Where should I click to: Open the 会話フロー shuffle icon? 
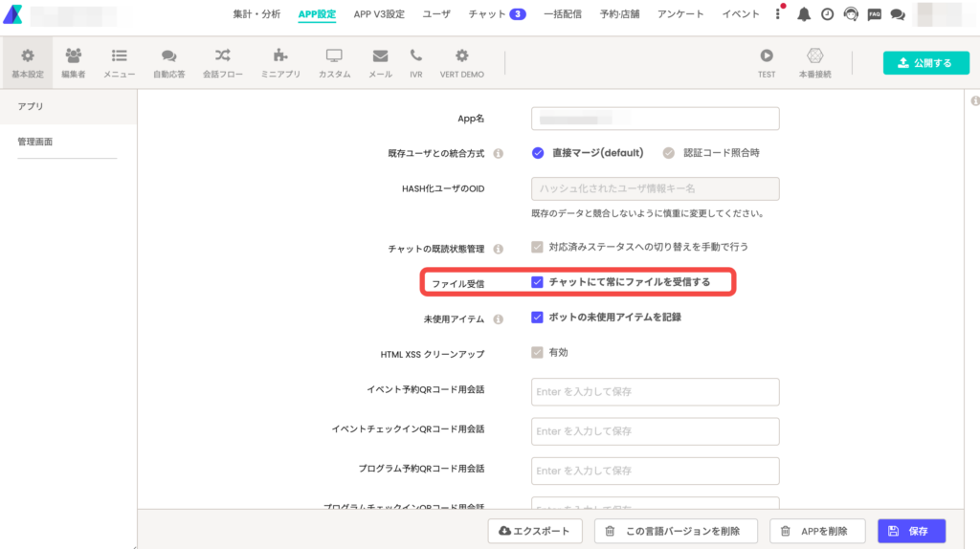click(222, 56)
